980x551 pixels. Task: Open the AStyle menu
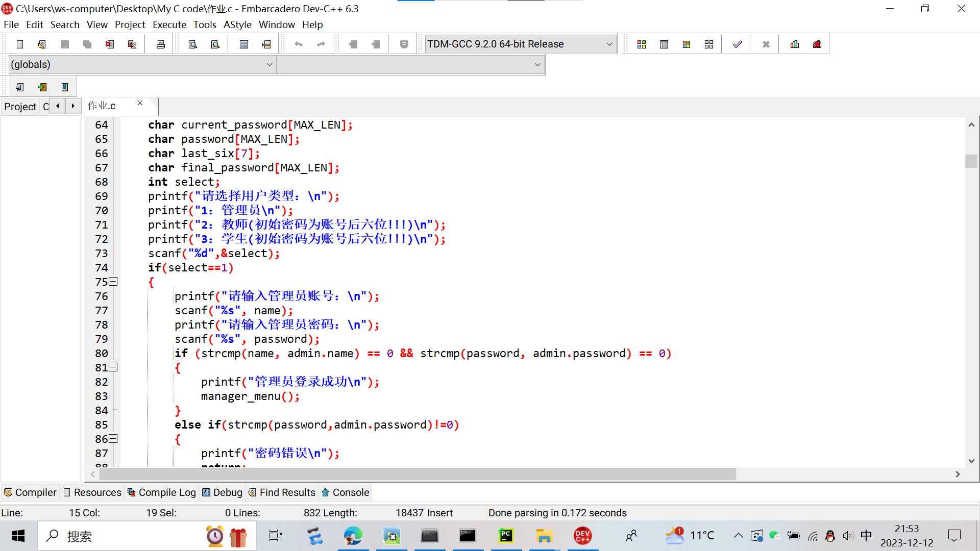[x=238, y=24]
